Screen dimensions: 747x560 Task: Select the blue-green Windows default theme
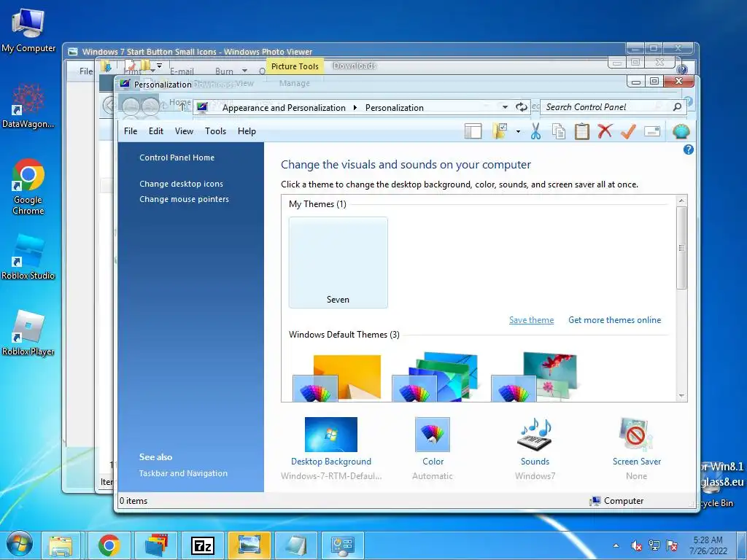tap(435, 377)
